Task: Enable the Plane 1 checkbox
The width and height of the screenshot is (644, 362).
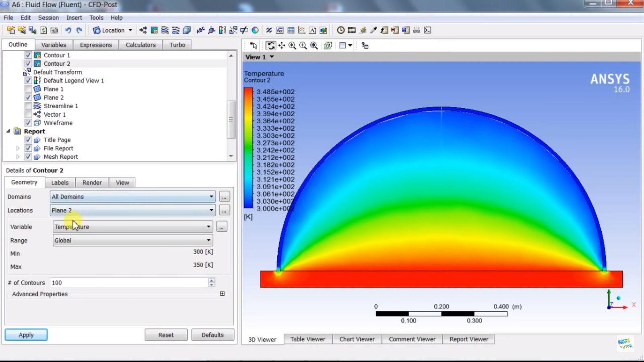Action: pos(28,89)
